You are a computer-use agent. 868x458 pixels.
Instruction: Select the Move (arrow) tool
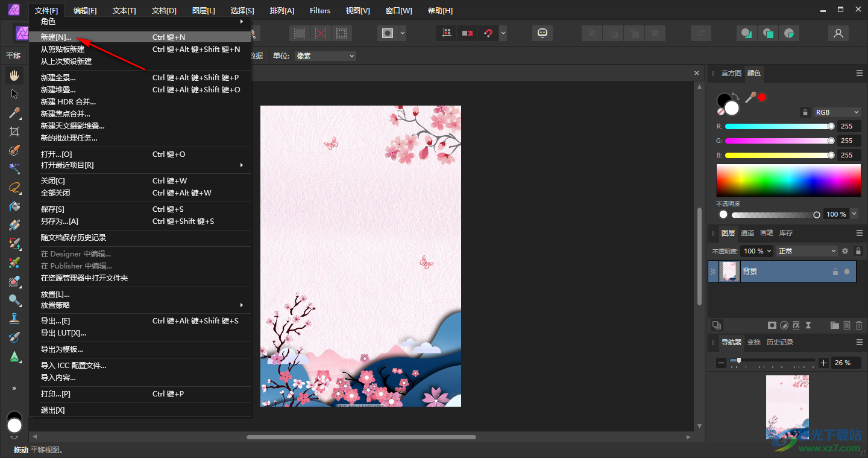click(14, 94)
